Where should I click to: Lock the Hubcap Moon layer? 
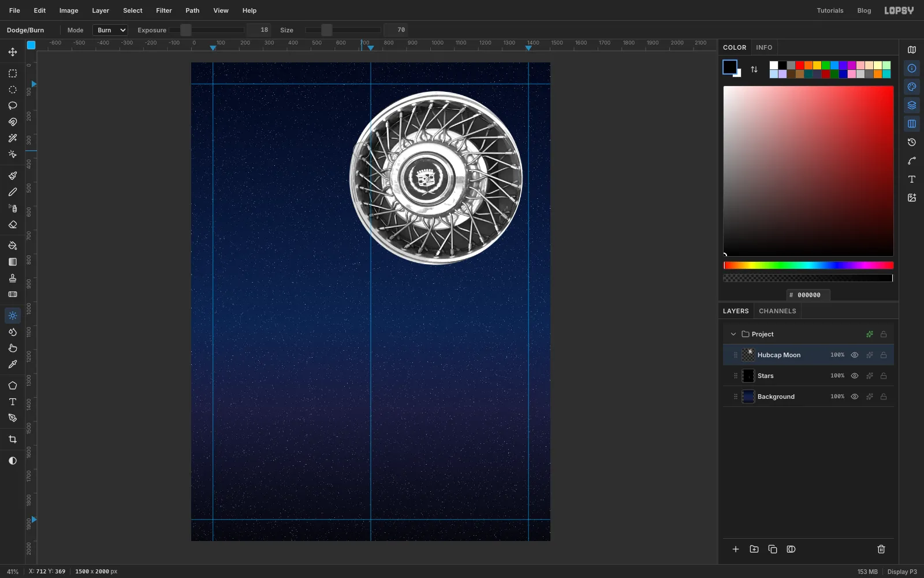pyautogui.click(x=884, y=355)
